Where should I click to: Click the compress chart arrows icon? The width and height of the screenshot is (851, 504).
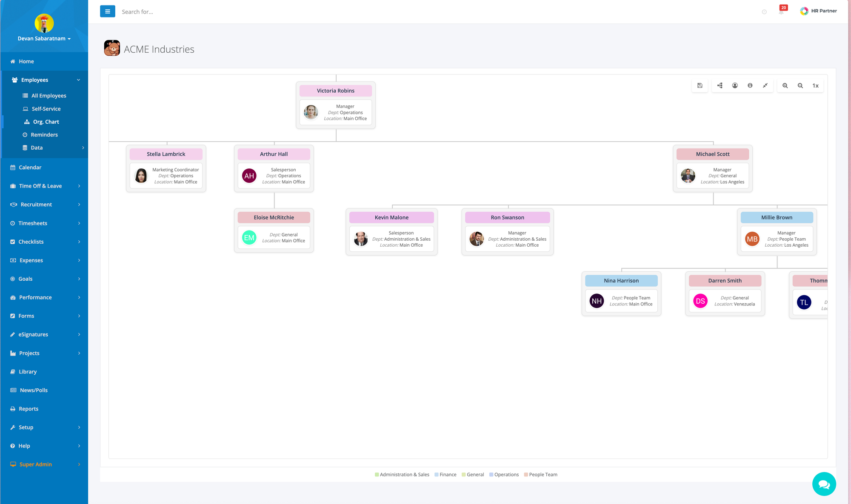click(x=765, y=85)
